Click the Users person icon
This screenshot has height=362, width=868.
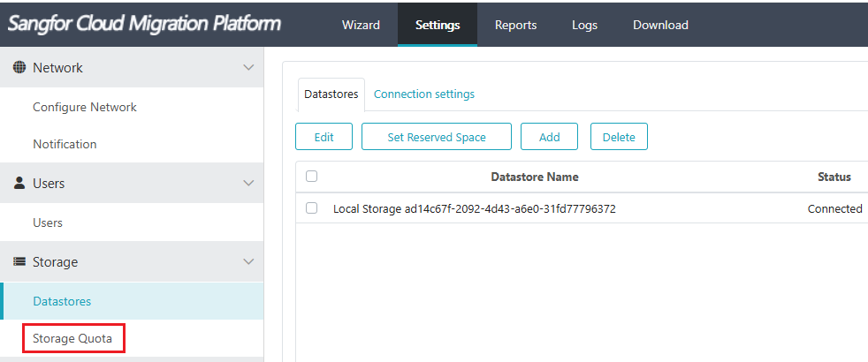pyautogui.click(x=19, y=183)
